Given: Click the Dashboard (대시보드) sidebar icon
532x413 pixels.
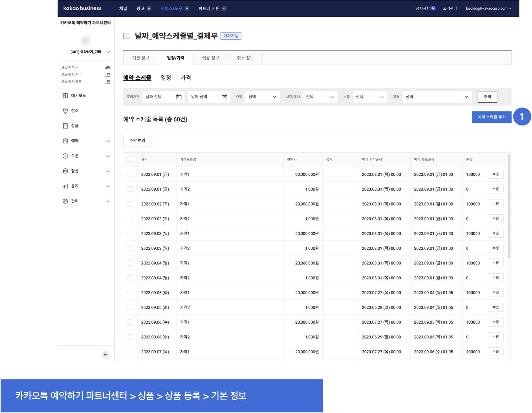Looking at the screenshot, I should 65,96.
